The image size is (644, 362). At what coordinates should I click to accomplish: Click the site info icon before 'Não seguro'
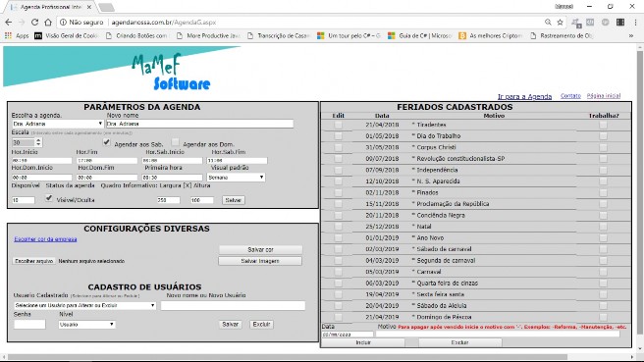[63, 23]
